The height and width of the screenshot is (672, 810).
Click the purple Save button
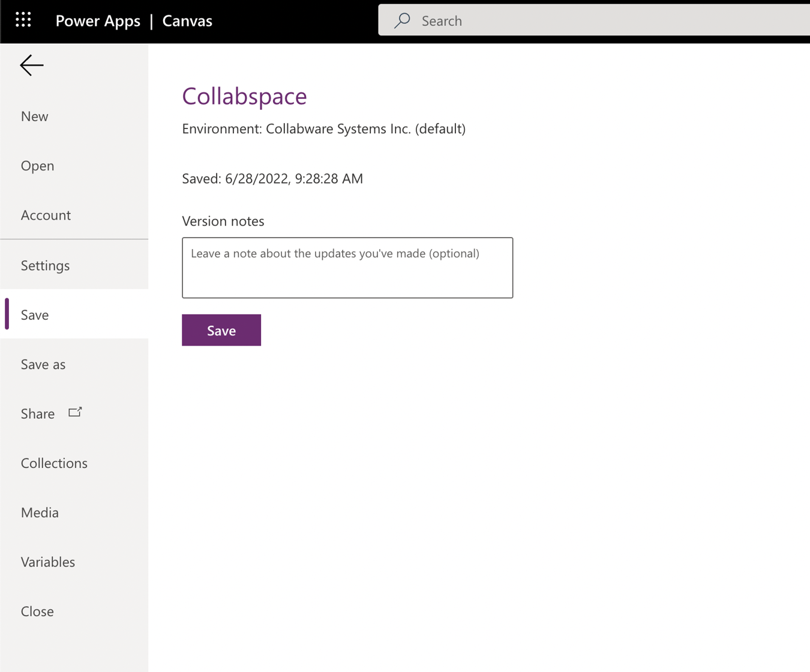click(x=221, y=330)
